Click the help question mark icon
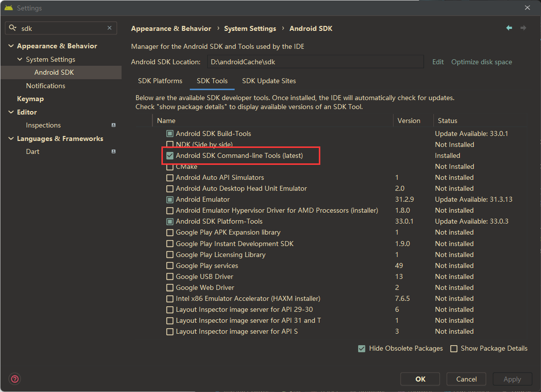The height and width of the screenshot is (392, 541). point(15,379)
